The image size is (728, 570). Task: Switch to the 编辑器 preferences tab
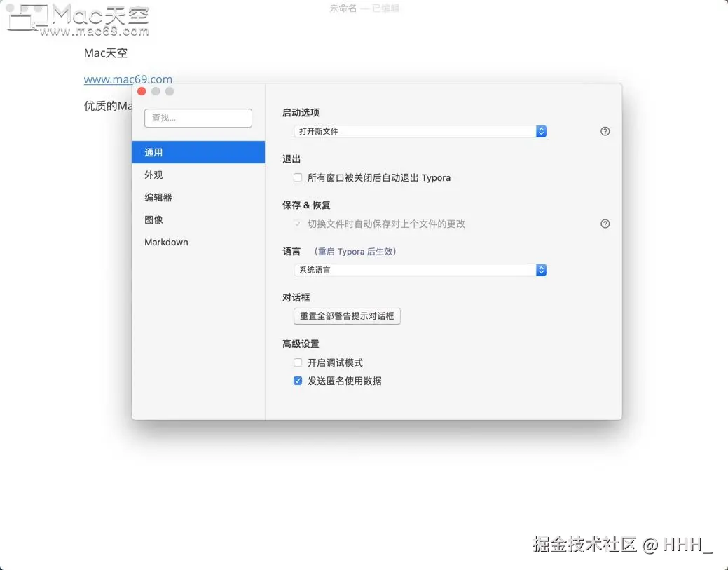point(198,197)
